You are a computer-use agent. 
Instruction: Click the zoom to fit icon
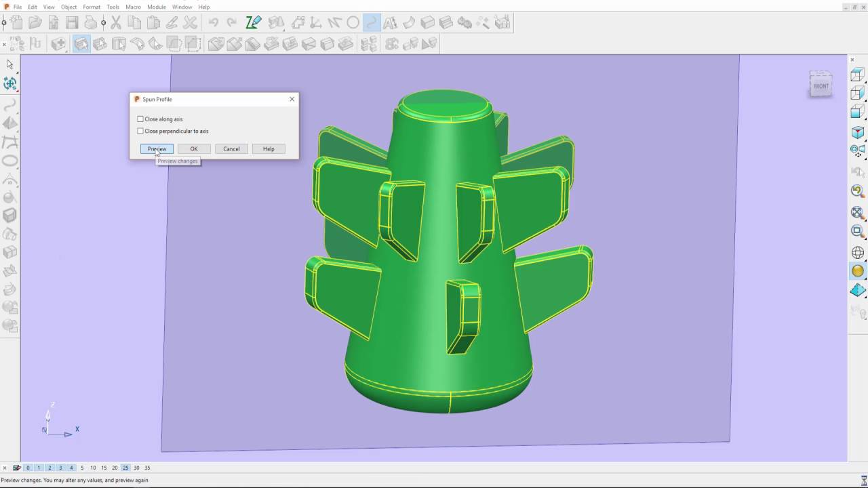[858, 213]
